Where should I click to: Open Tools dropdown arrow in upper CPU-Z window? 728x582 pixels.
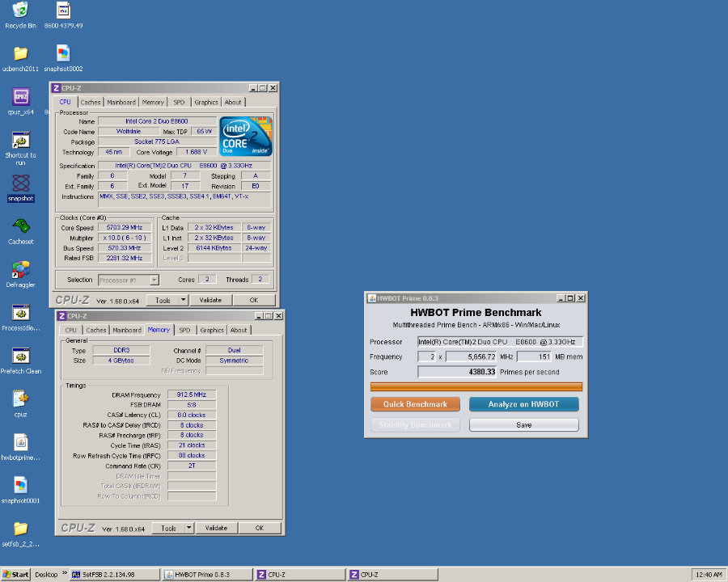184,300
